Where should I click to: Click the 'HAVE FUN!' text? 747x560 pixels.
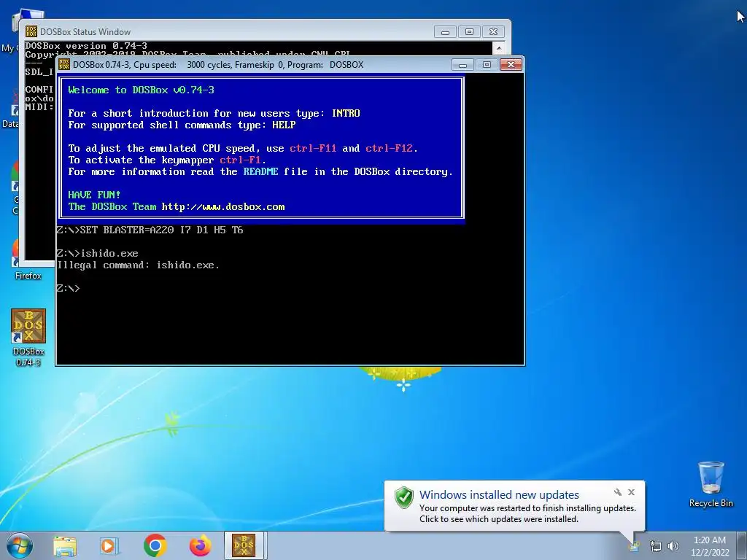(x=94, y=195)
